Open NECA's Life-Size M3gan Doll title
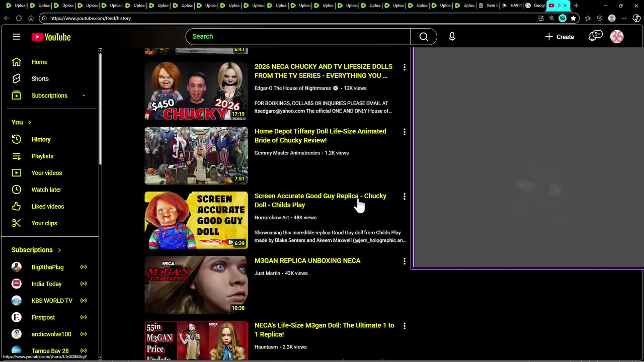The width and height of the screenshot is (644, 362). [x=325, y=330]
